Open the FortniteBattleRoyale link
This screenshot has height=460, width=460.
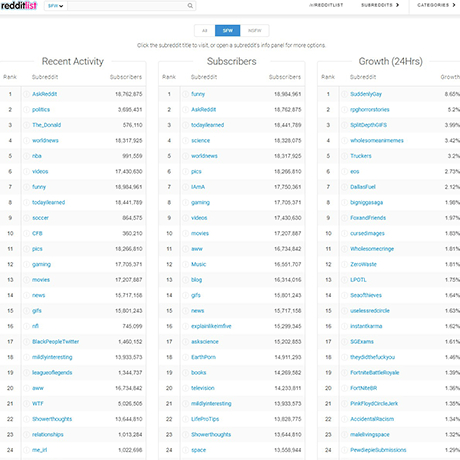tap(375, 373)
